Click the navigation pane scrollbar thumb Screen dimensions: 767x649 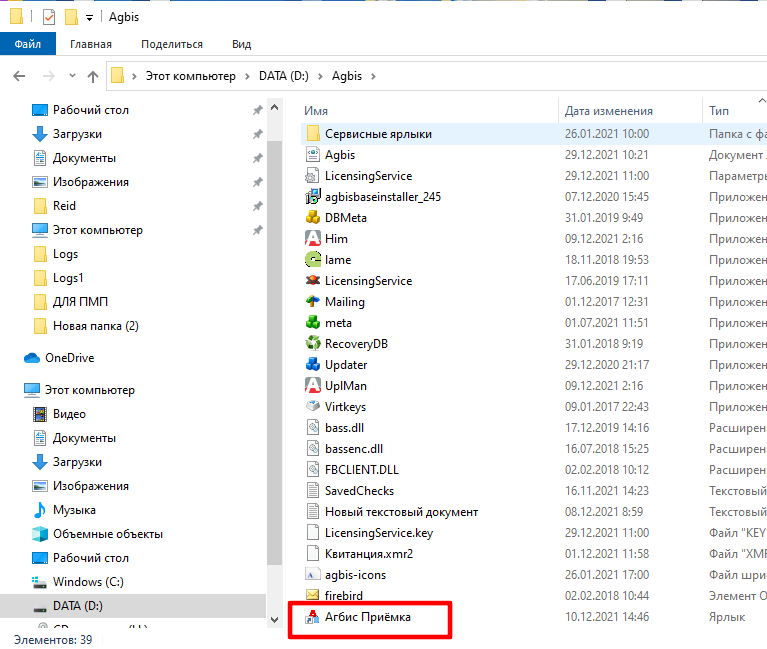click(x=275, y=352)
